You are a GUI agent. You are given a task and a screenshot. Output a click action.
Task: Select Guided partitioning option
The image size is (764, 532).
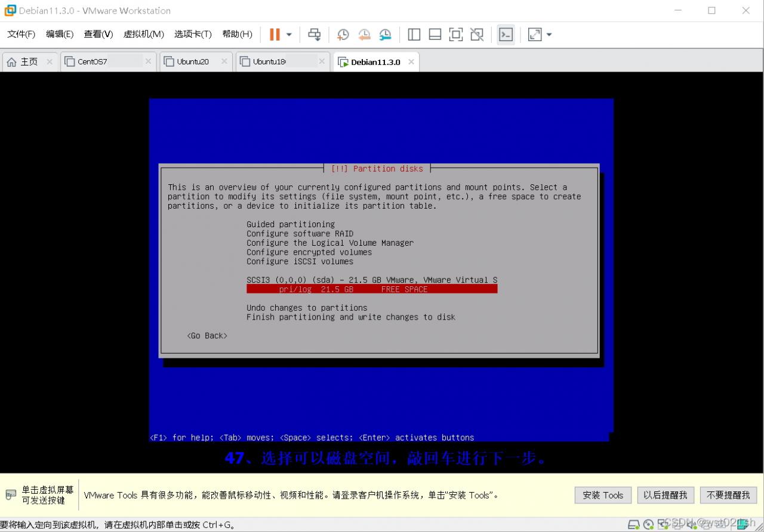click(x=291, y=224)
